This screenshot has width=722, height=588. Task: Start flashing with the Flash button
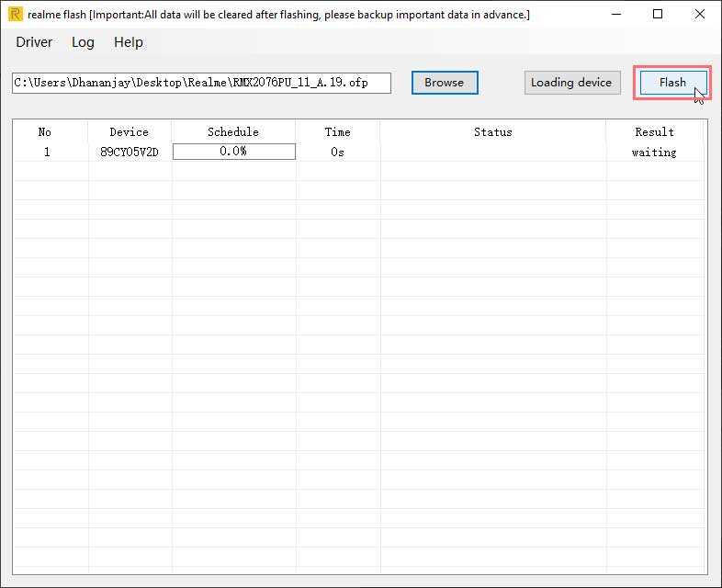(x=672, y=83)
